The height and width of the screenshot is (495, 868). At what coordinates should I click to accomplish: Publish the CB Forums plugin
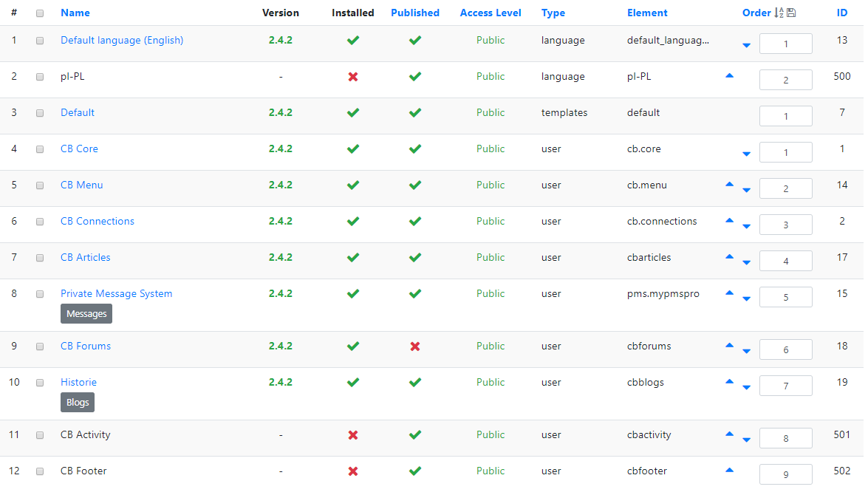click(x=414, y=346)
